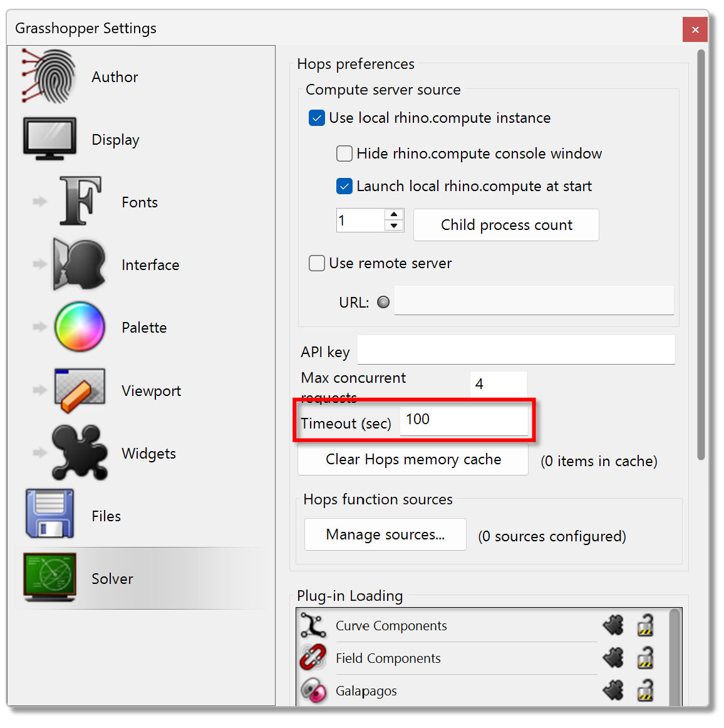
Task: Switch to the Display settings category
Action: click(116, 140)
